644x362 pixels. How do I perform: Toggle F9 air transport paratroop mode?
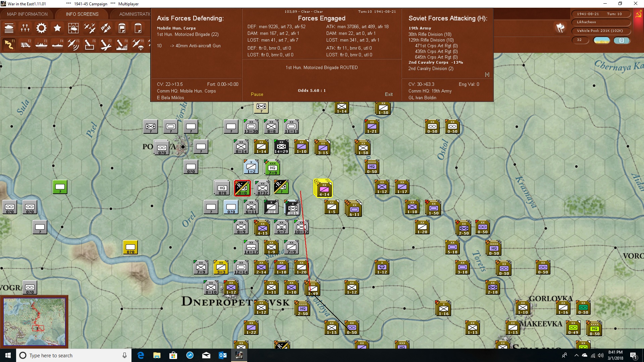[138, 44]
